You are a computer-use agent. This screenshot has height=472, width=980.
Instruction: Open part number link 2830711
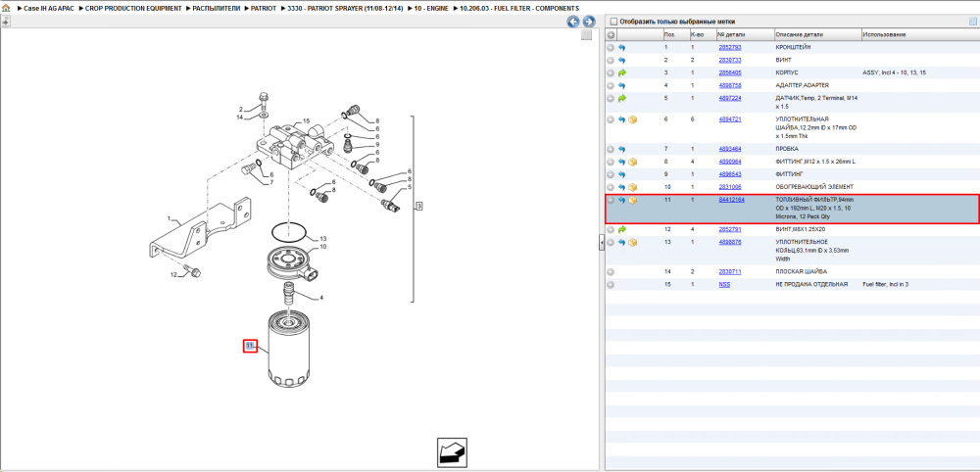click(x=730, y=272)
